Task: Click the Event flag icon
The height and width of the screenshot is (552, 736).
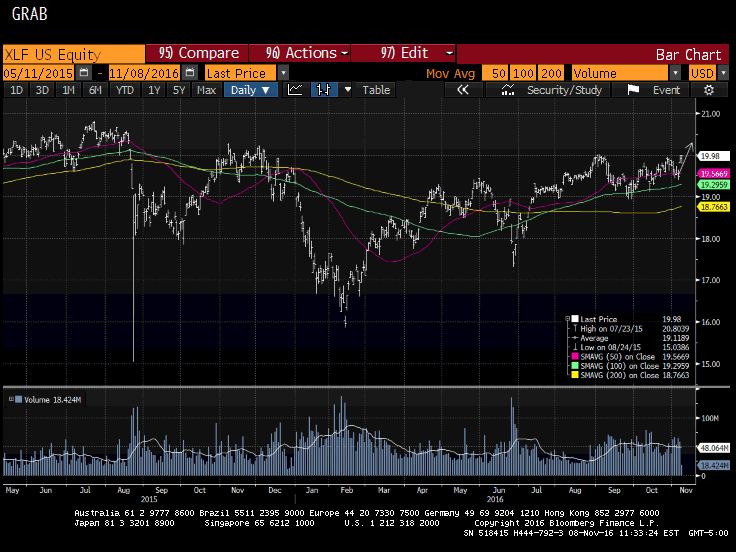Action: click(x=633, y=90)
